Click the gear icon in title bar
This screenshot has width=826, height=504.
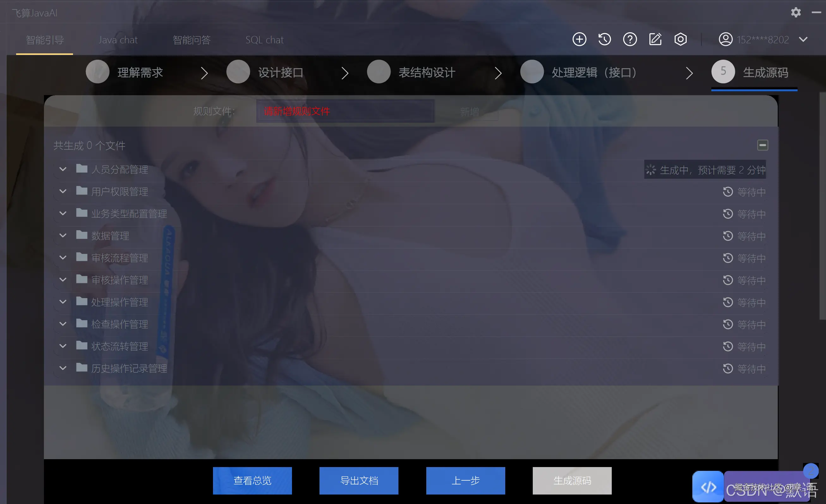795,12
